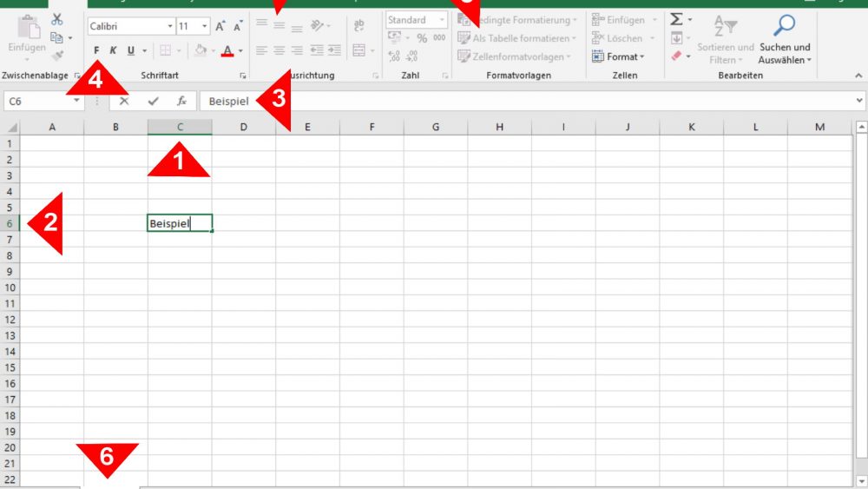Select row header 6

[x=10, y=223]
